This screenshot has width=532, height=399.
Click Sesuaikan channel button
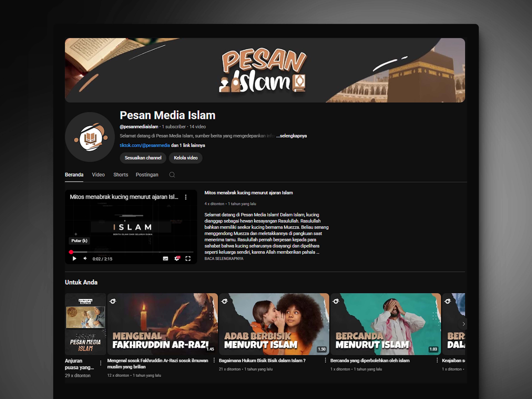143,158
